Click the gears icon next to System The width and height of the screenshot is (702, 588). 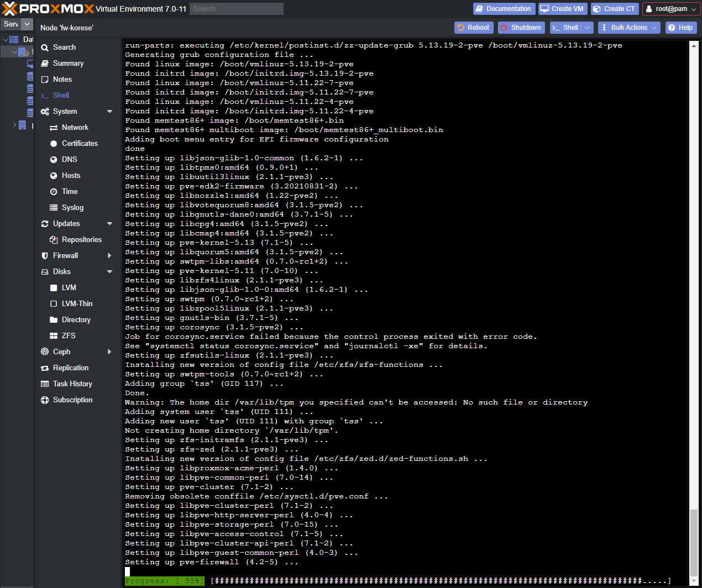45,112
